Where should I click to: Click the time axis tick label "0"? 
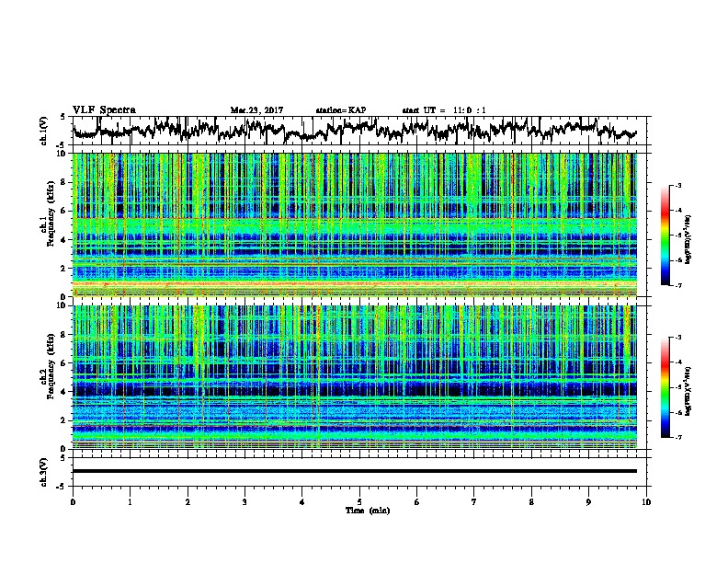[73, 502]
